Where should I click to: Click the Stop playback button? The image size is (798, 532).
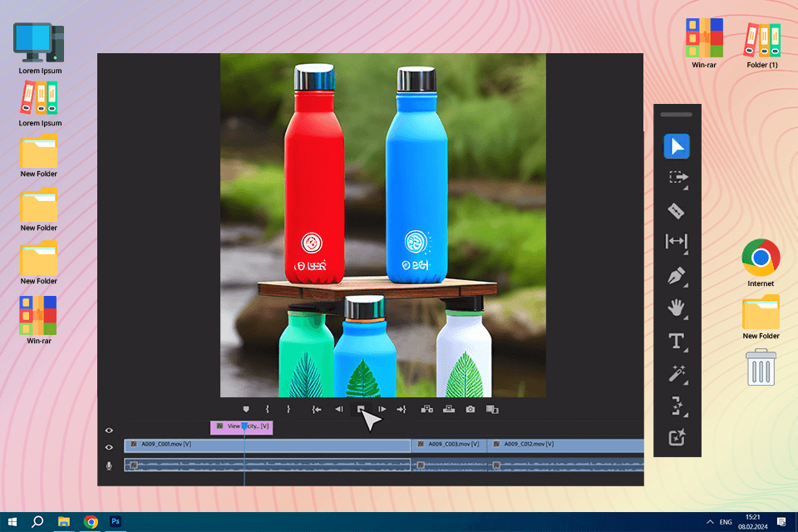(x=361, y=409)
